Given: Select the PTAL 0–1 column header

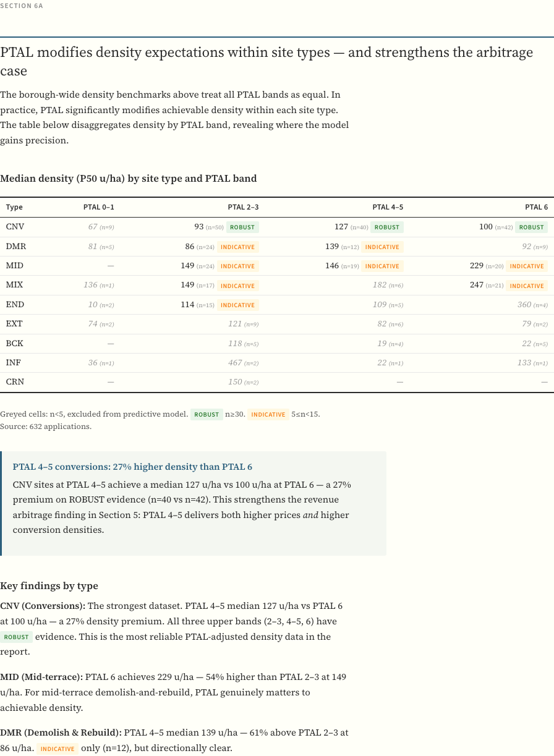Looking at the screenshot, I should tap(99, 207).
